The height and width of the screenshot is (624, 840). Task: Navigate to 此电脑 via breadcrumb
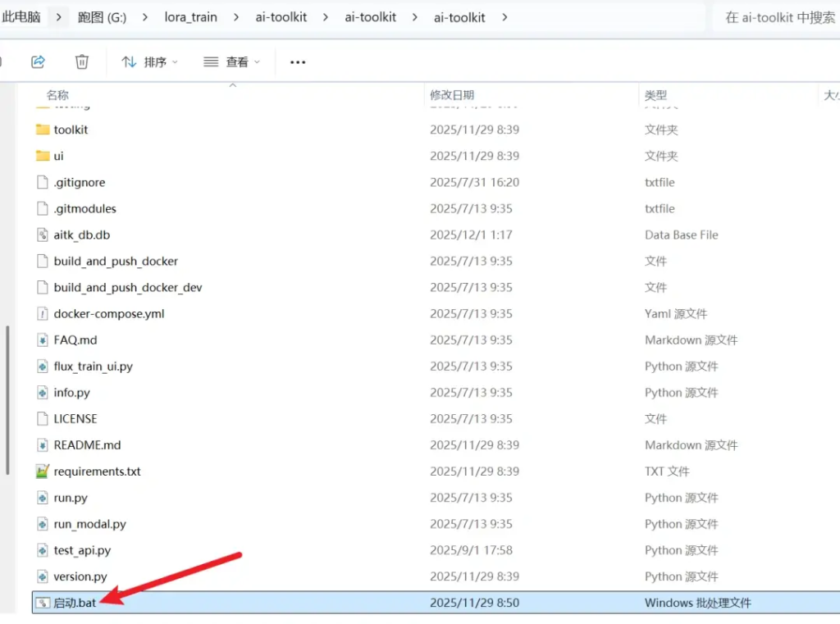coord(24,16)
